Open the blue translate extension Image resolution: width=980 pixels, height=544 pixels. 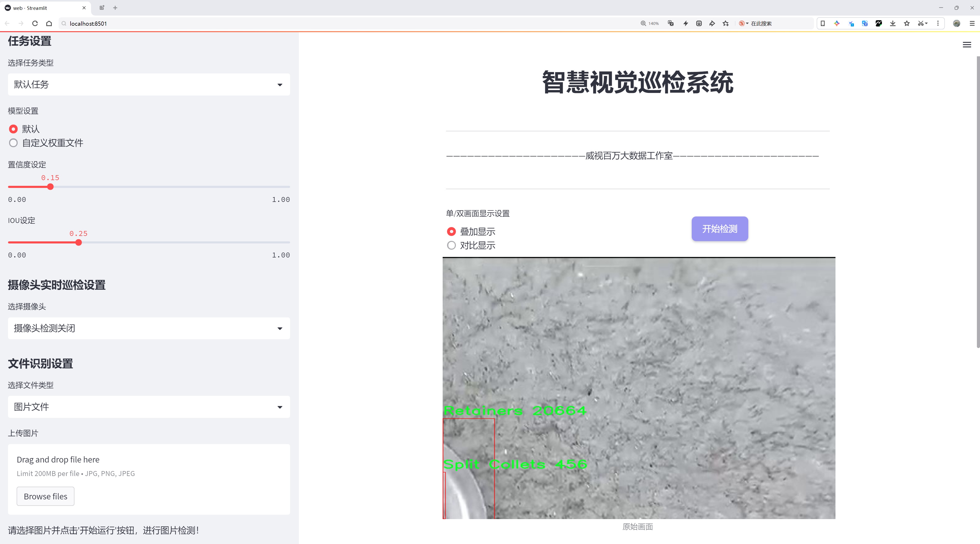[x=865, y=24]
